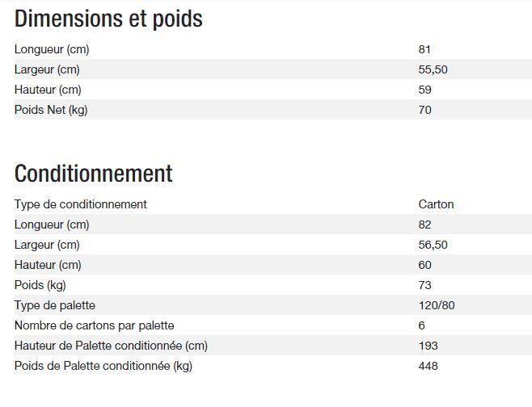Select the packaging width value 56,50

pyautogui.click(x=433, y=245)
